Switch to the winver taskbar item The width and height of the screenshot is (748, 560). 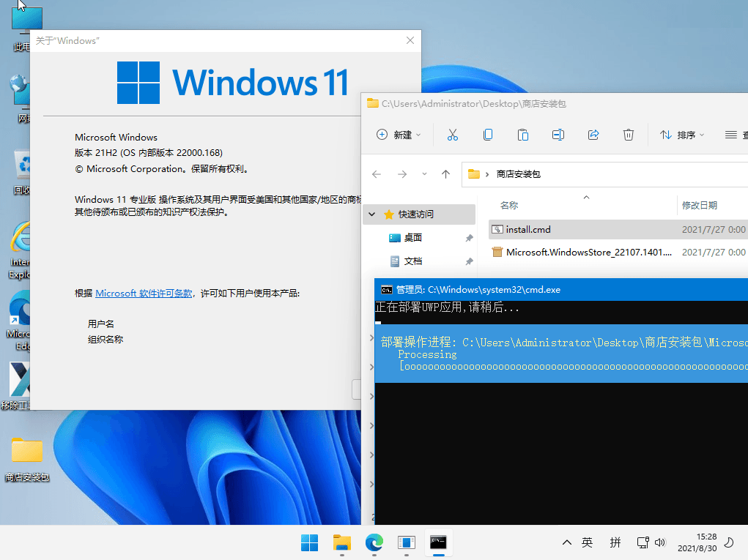(x=407, y=542)
